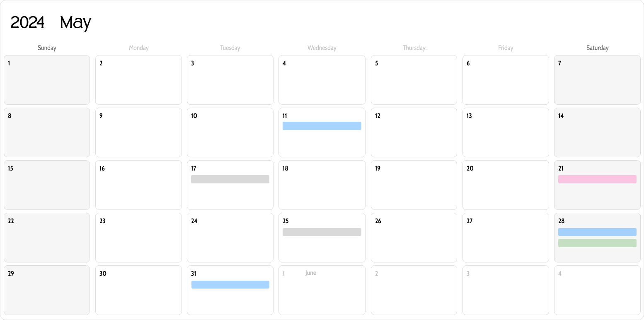Open the gray event on day 17
The width and height of the screenshot is (644, 320).
[x=230, y=179]
